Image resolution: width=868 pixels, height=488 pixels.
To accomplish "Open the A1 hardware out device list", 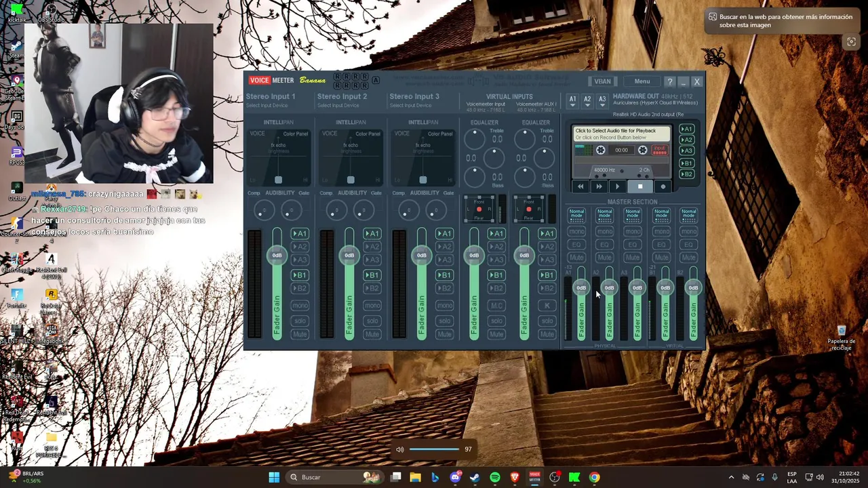I will [x=572, y=101].
